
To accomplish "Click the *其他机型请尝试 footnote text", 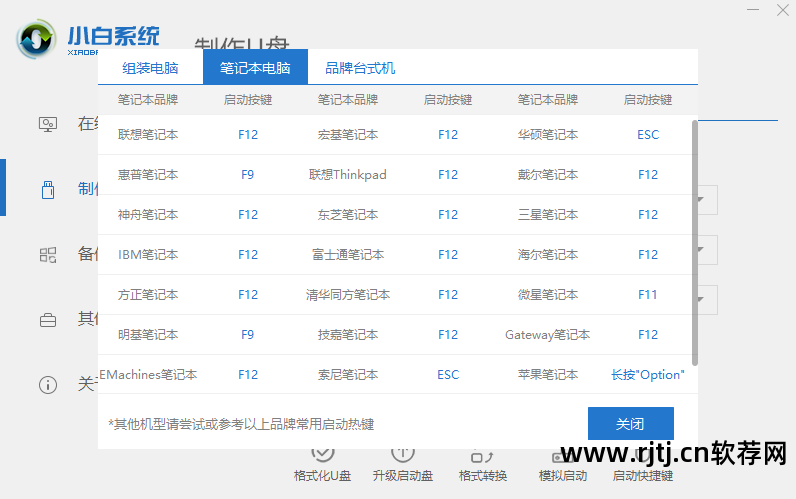I will click(x=242, y=424).
